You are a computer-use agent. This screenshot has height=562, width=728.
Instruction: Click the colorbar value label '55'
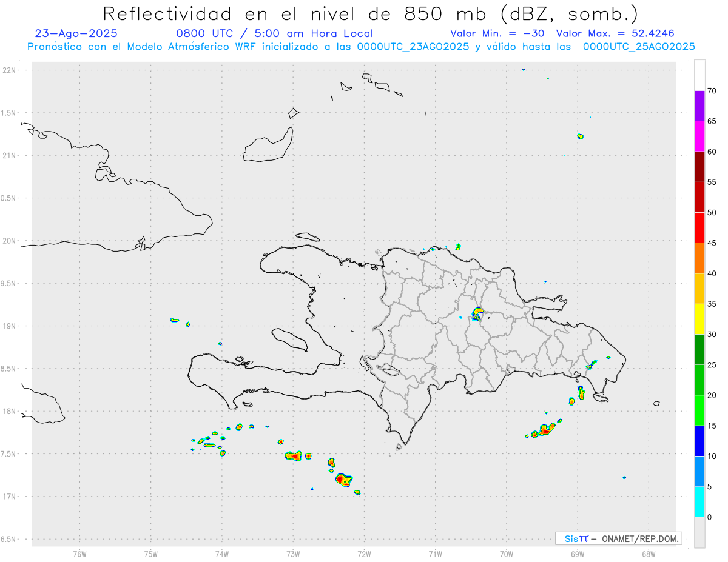(712, 182)
